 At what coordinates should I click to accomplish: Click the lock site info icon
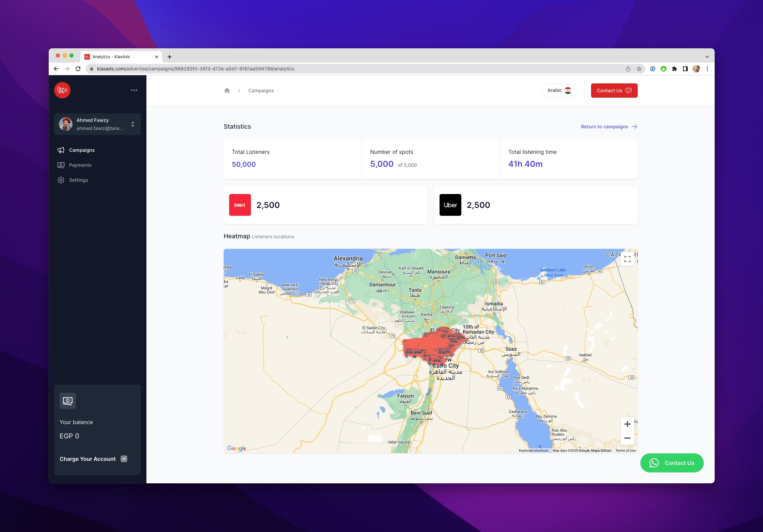(91, 69)
